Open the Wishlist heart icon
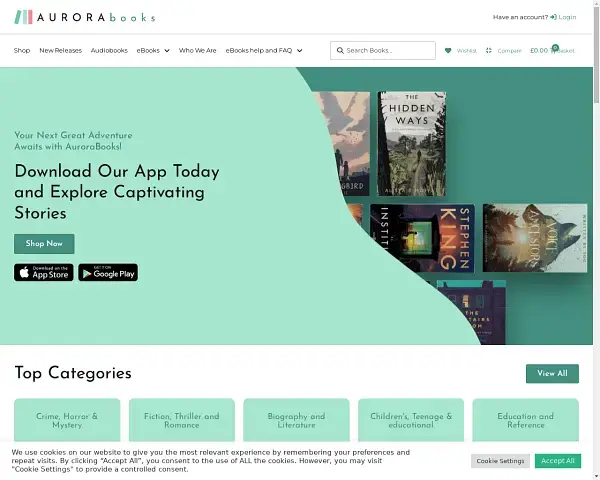The image size is (600, 480). pyautogui.click(x=448, y=51)
